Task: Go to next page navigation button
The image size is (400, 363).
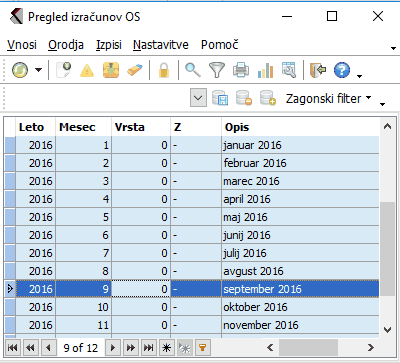Action: click(131, 348)
